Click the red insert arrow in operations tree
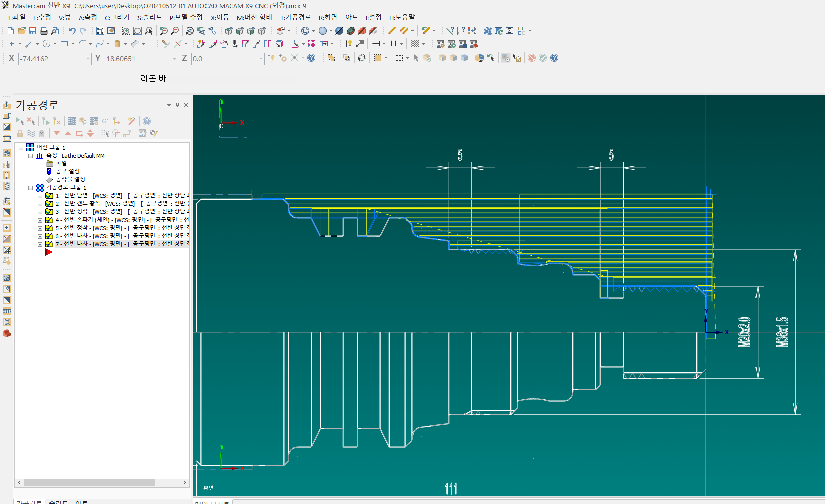The image size is (825, 504). coord(49,252)
